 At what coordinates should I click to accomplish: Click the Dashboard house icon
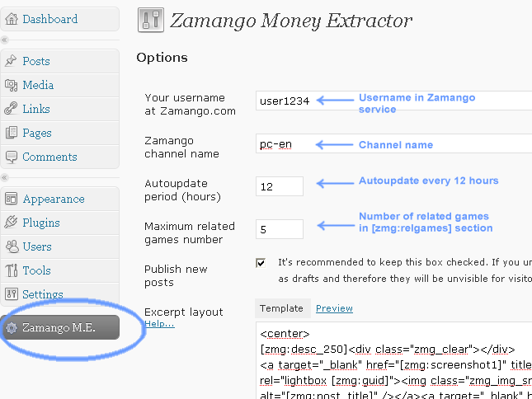[x=12, y=19]
